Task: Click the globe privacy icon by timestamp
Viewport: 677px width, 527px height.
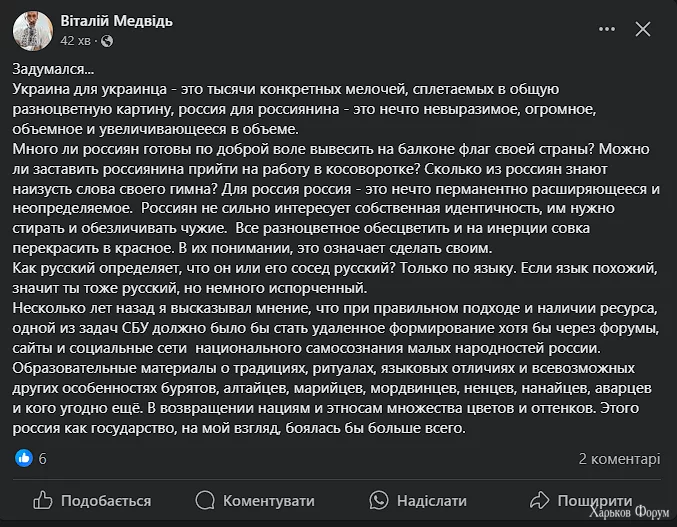Action: click(x=107, y=41)
